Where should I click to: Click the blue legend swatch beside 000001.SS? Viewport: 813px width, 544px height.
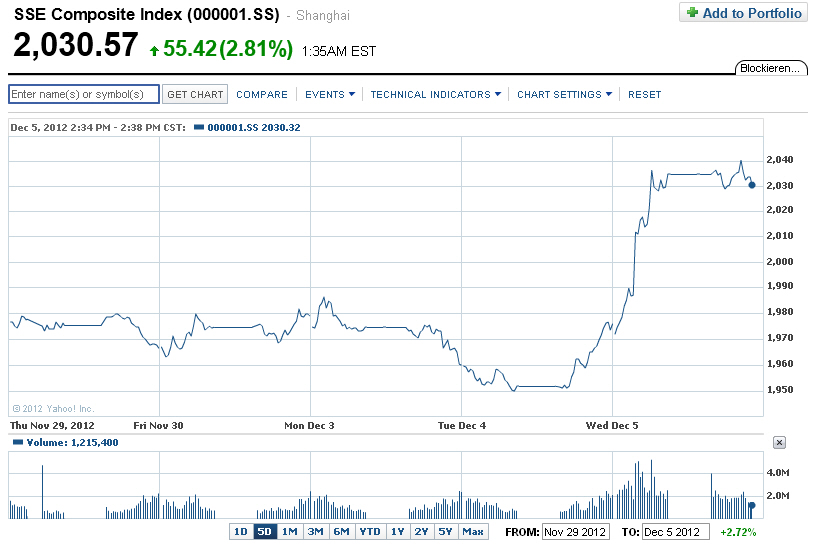point(199,127)
